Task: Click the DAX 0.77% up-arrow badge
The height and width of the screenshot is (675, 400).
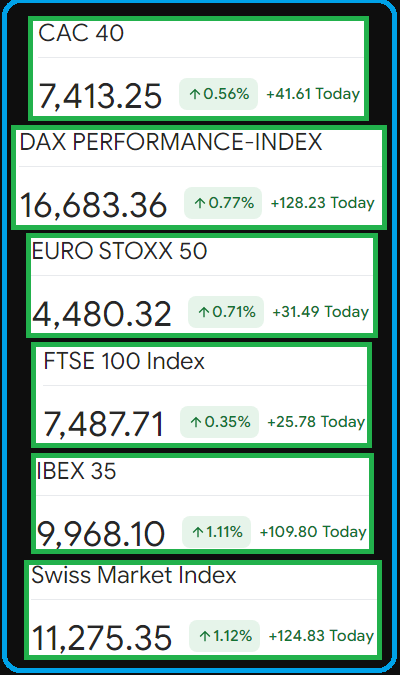Action: click(223, 203)
